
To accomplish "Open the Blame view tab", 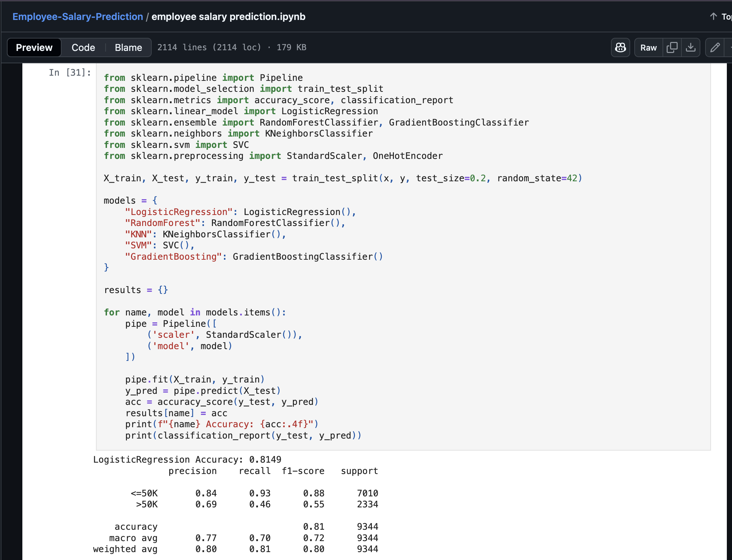I will point(128,47).
